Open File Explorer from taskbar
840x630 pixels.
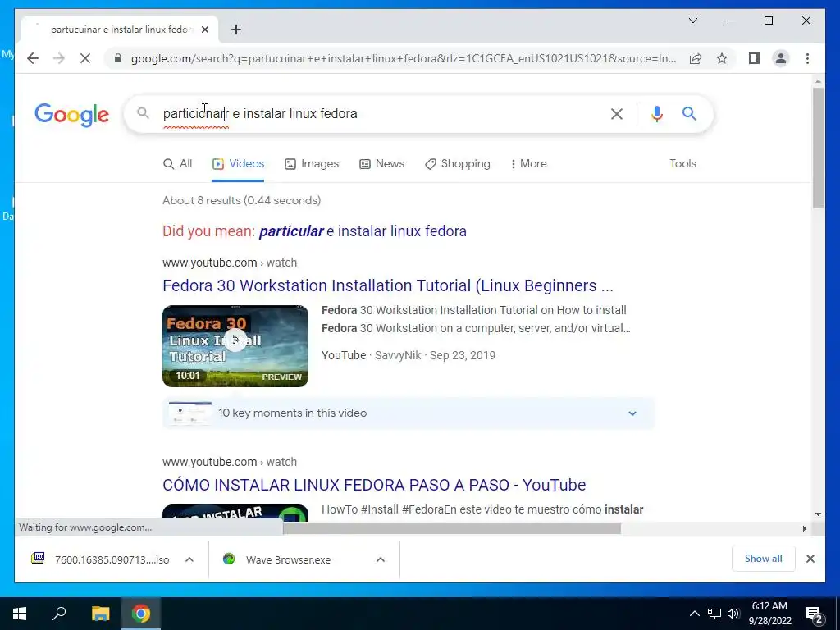100,614
